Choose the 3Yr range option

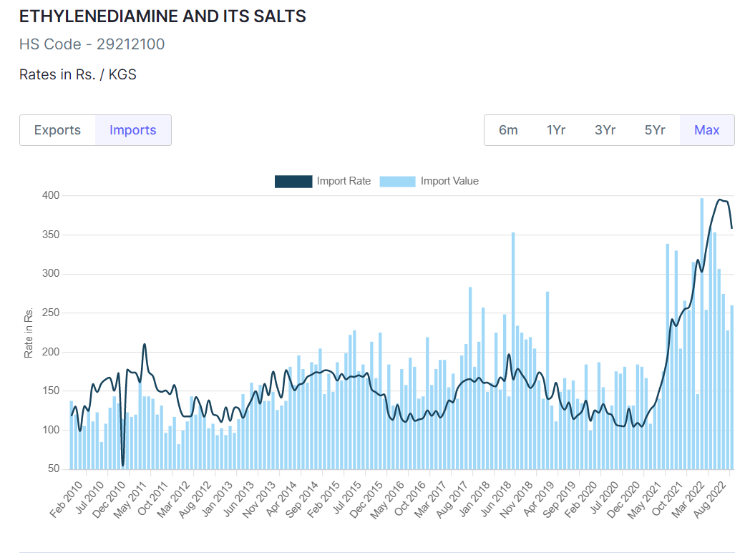click(x=605, y=130)
